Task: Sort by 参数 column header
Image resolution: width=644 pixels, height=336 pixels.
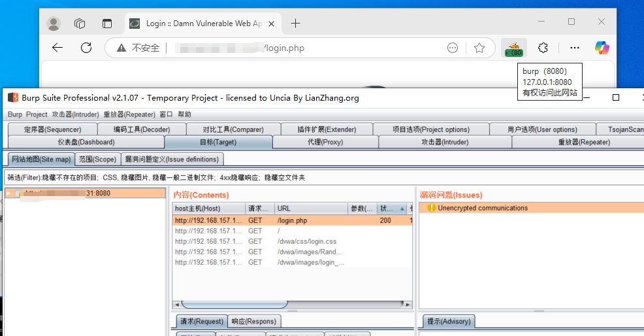Action: point(362,209)
